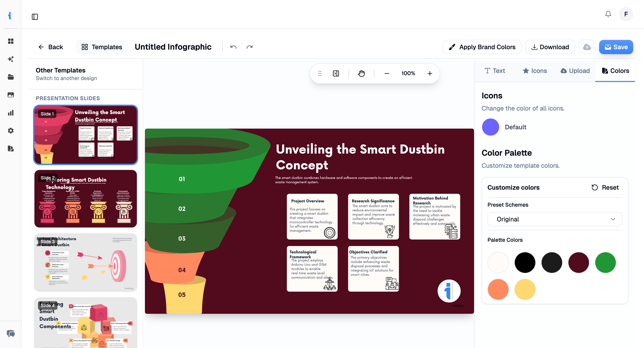Click the Redo arrow icon
644x348 pixels.
(249, 47)
